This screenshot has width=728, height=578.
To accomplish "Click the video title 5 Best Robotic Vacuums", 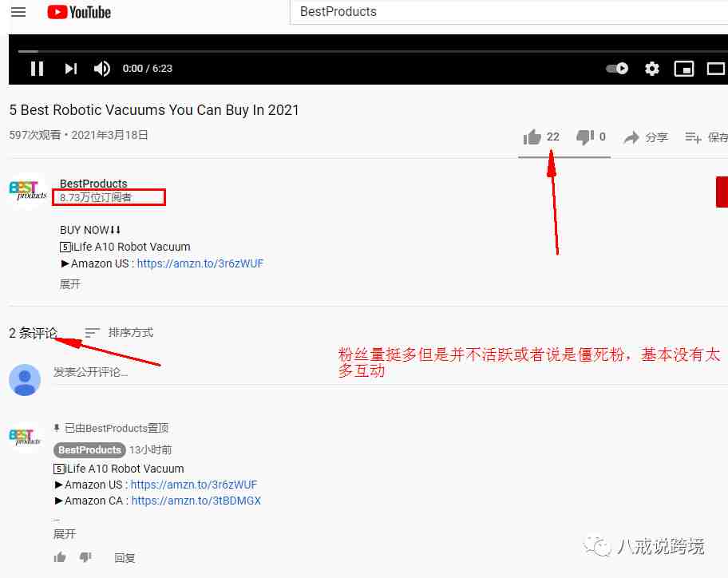I will pos(154,110).
